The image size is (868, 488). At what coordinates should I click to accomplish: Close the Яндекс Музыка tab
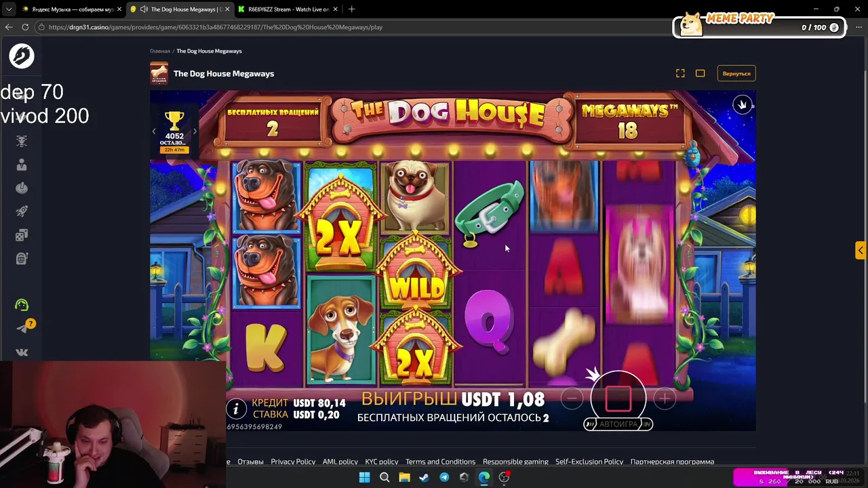(x=119, y=9)
